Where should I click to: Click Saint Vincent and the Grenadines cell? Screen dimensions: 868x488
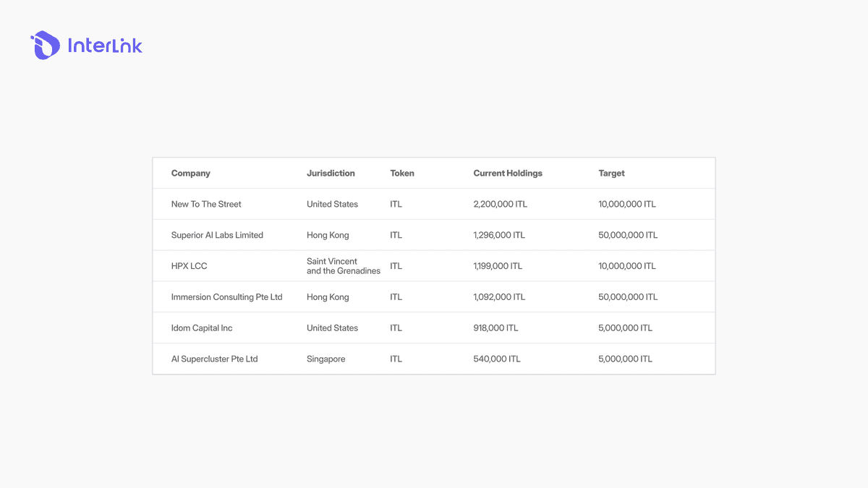click(344, 266)
